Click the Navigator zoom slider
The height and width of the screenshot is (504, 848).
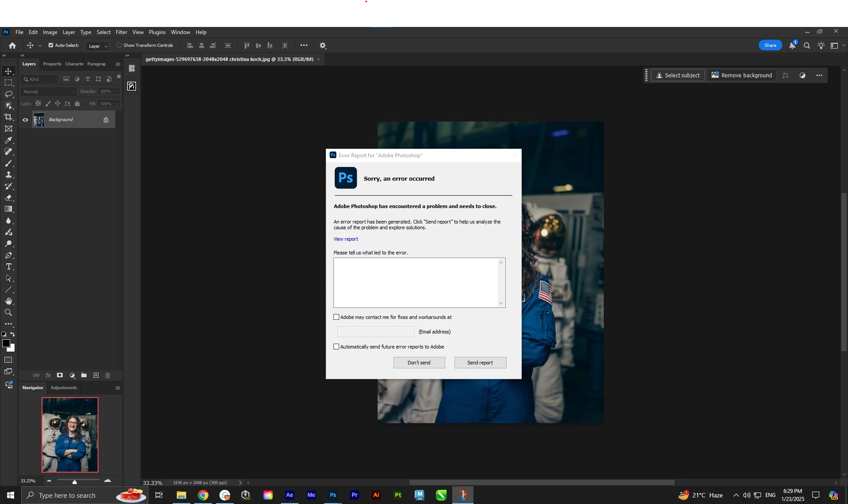click(x=74, y=481)
